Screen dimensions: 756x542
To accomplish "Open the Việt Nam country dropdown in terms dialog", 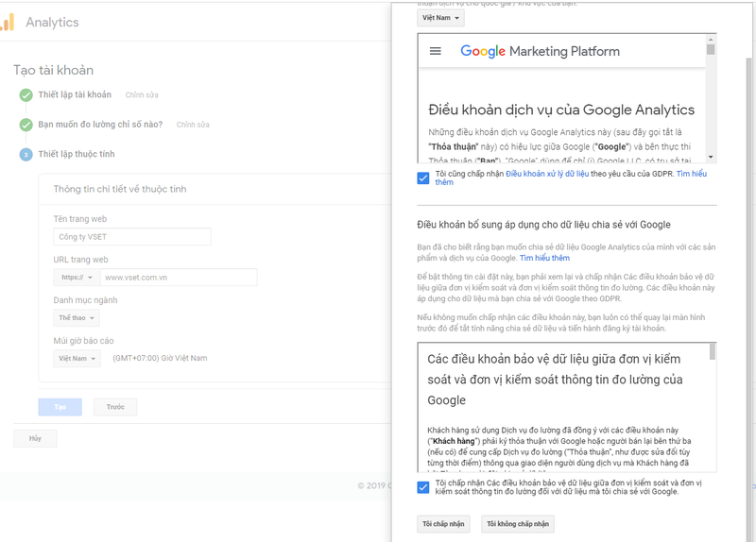I will 440,18.
